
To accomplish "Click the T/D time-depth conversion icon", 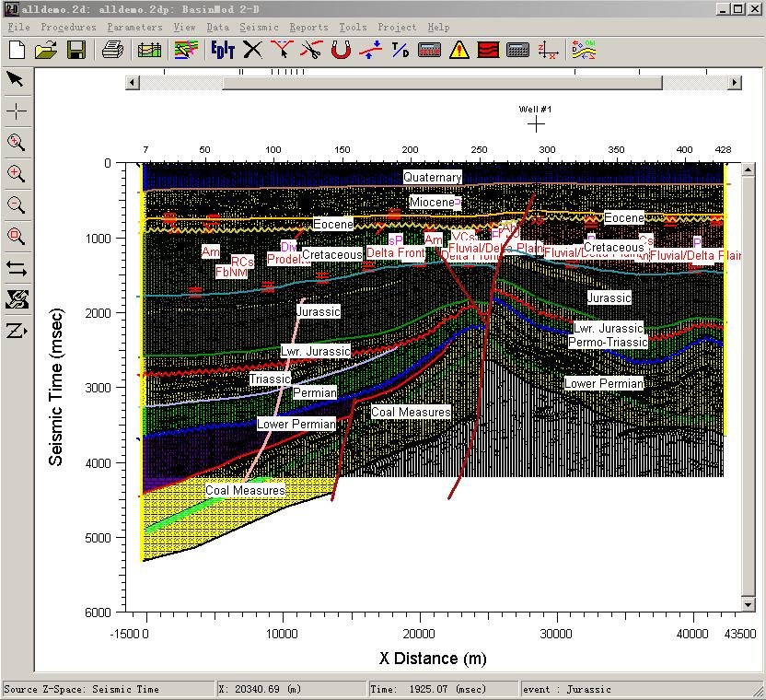I will click(x=400, y=50).
